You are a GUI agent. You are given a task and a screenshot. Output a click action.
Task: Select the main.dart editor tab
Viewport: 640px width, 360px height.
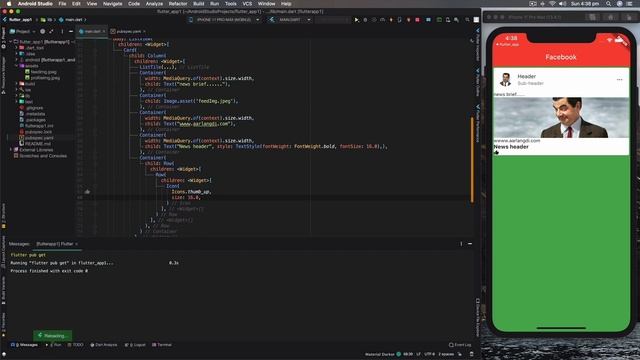tap(92, 31)
